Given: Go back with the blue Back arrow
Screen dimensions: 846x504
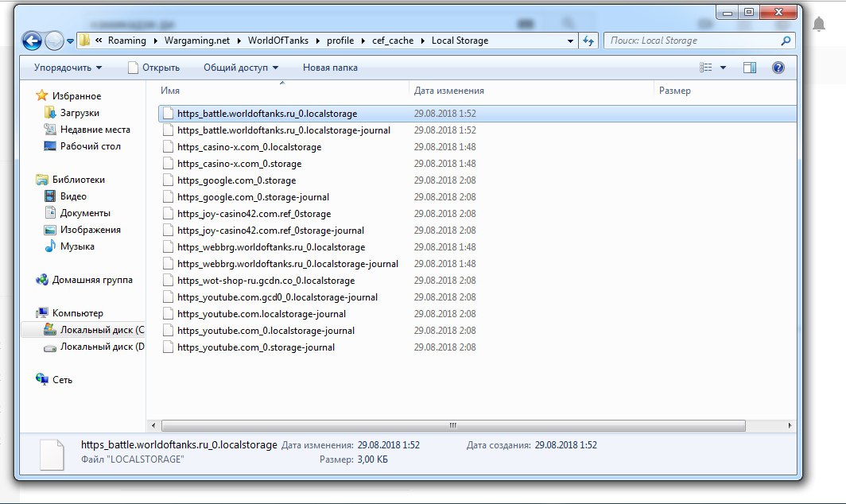Looking at the screenshot, I should coord(32,41).
